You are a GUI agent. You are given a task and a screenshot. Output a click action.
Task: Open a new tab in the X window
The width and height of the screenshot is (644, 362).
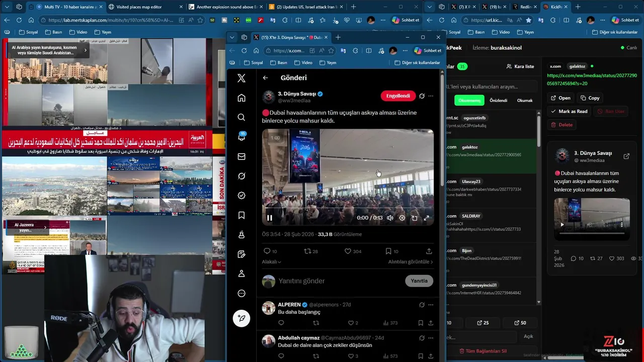(x=338, y=37)
